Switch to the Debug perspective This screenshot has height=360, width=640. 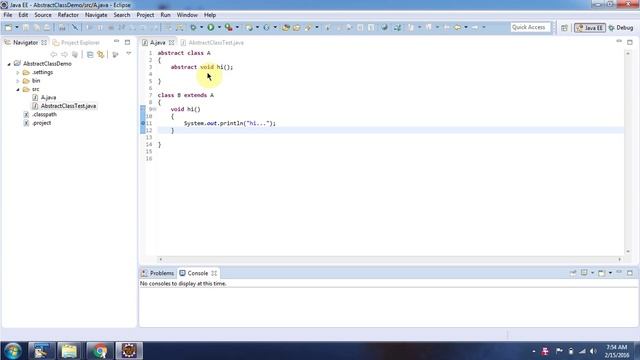(621, 28)
